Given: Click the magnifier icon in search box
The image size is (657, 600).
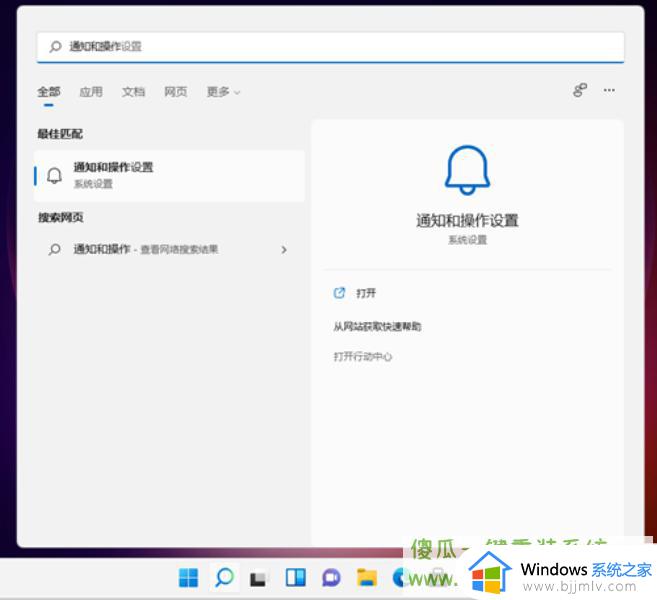Looking at the screenshot, I should tap(55, 47).
